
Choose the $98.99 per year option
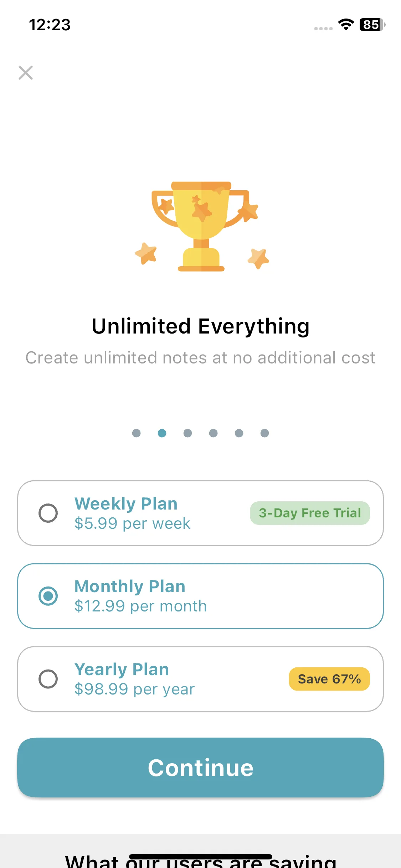tap(201, 679)
